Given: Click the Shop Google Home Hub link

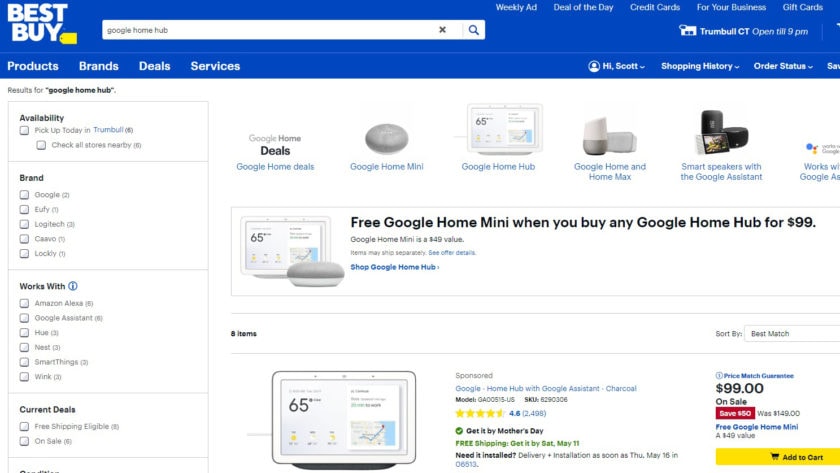Looking at the screenshot, I should (394, 267).
